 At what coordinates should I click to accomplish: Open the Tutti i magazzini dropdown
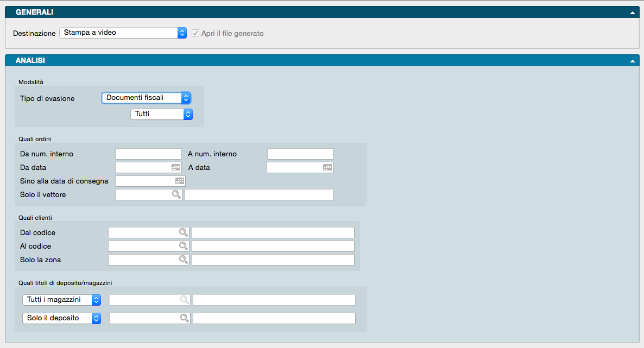click(61, 300)
